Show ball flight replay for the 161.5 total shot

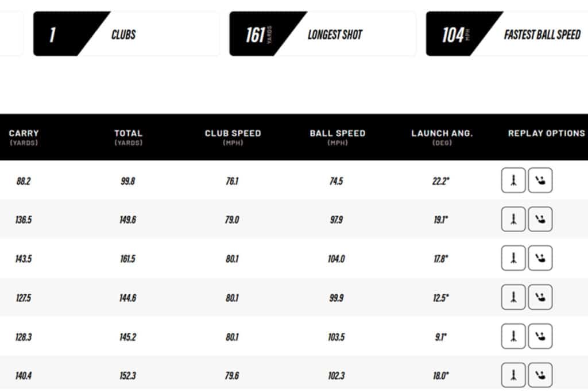click(513, 258)
